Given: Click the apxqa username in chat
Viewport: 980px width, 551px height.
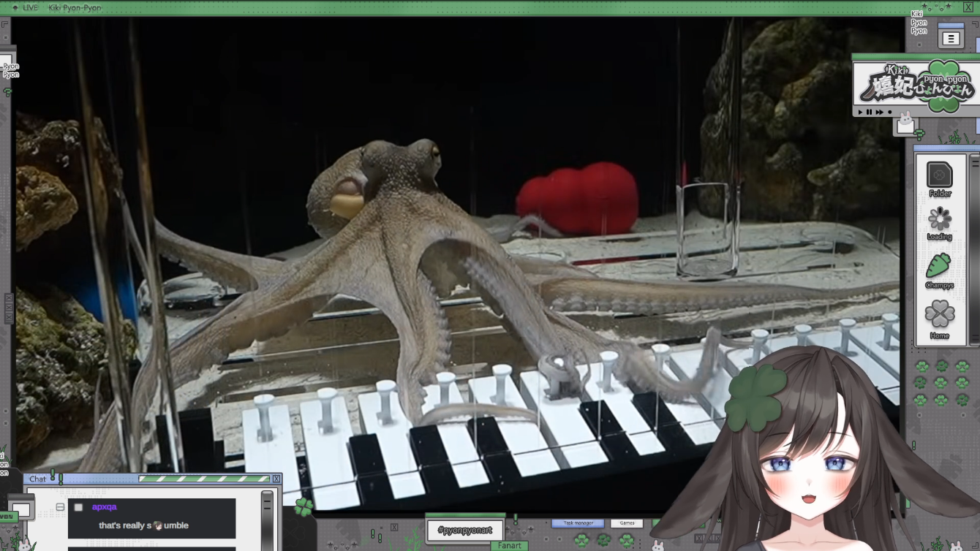Looking at the screenshot, I should 104,506.
